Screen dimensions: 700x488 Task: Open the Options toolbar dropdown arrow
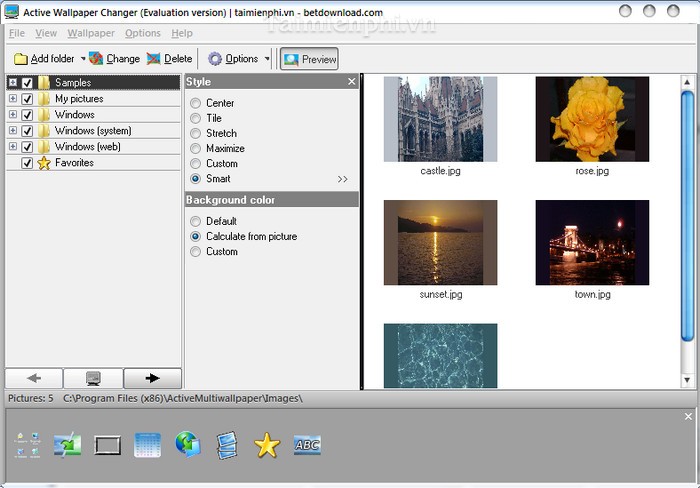(267, 59)
